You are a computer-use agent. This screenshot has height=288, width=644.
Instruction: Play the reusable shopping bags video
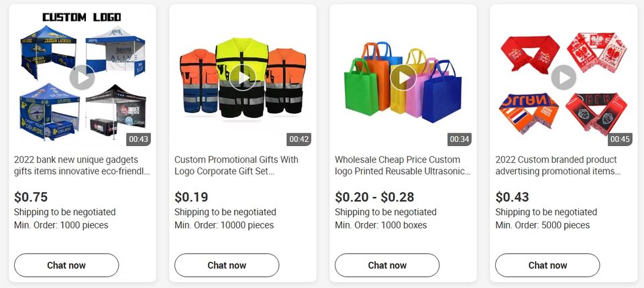coord(403,78)
